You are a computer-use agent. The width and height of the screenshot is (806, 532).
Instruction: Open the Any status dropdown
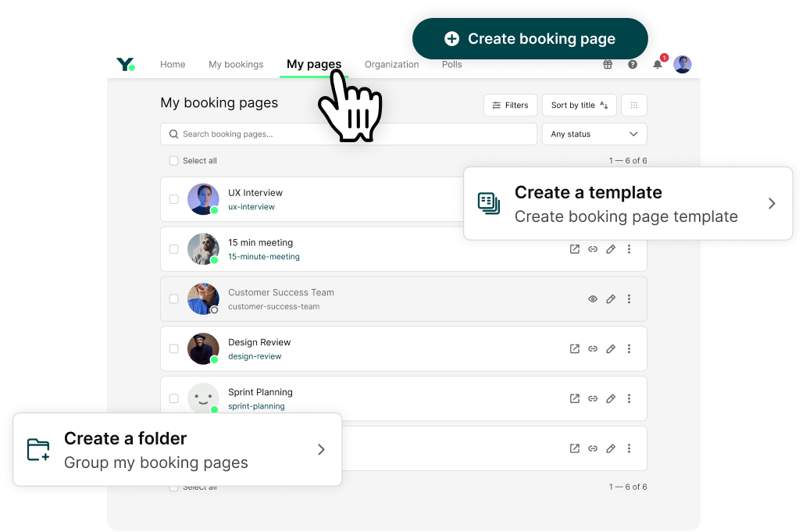(x=594, y=134)
